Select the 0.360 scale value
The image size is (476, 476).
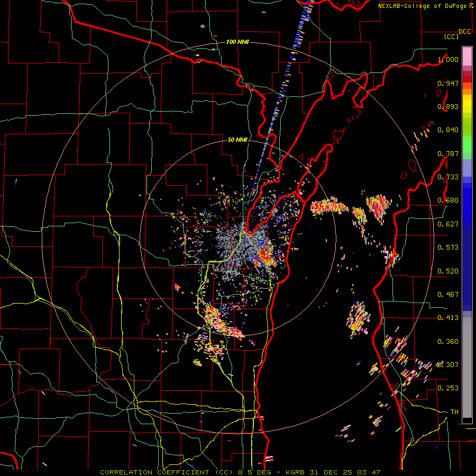(448, 342)
